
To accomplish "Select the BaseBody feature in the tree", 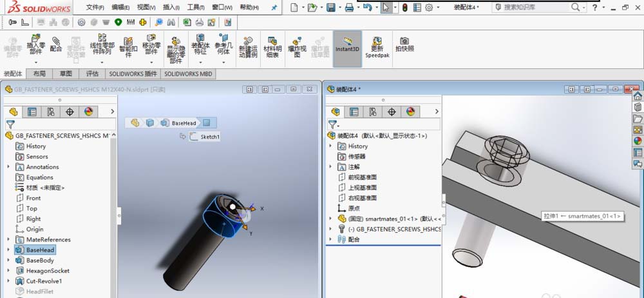I will click(x=39, y=261).
